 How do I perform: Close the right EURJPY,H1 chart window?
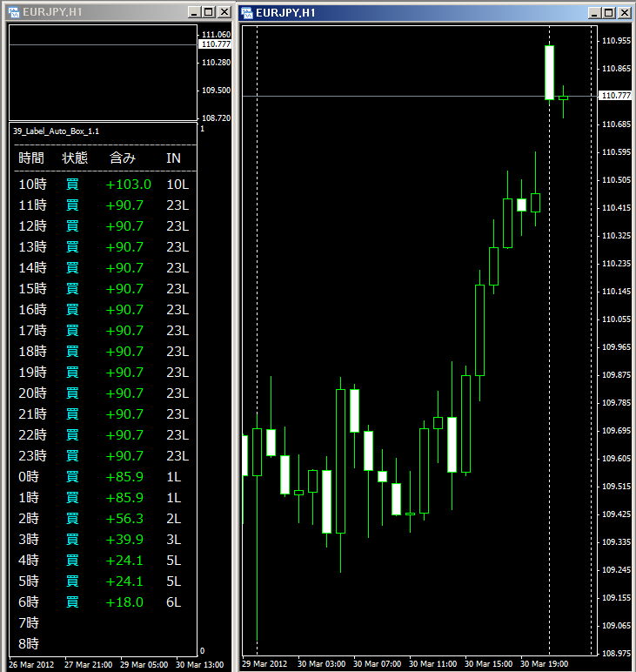(x=624, y=12)
